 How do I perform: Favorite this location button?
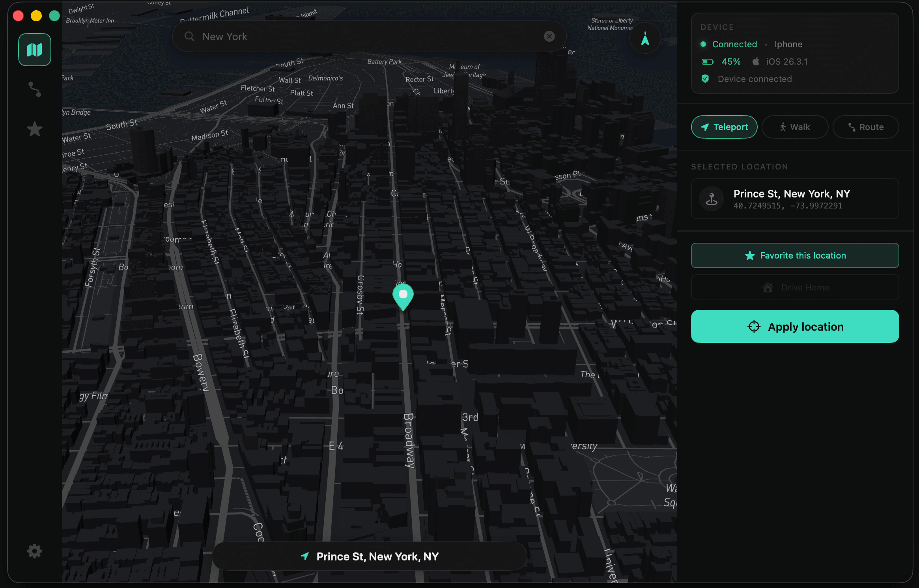tap(795, 255)
